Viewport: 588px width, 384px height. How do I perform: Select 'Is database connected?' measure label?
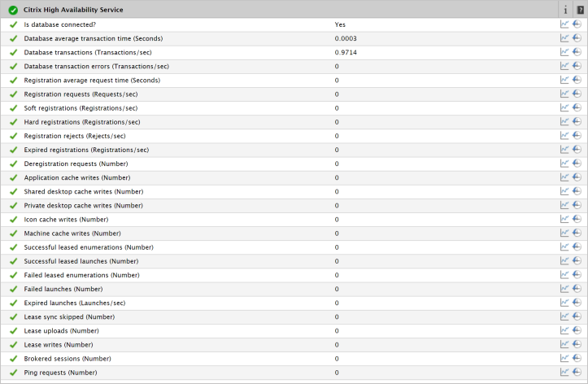[60, 24]
